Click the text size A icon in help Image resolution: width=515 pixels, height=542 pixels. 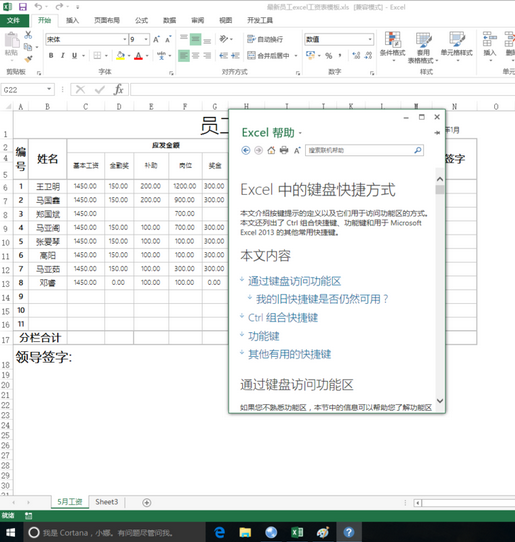coord(297,150)
